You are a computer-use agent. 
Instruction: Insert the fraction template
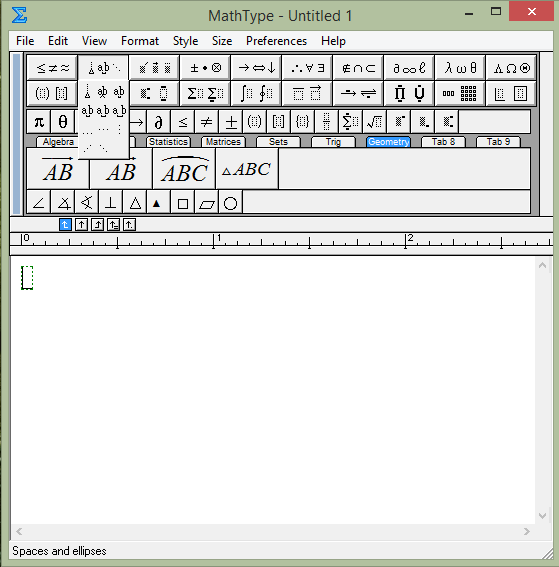pyautogui.click(x=326, y=122)
